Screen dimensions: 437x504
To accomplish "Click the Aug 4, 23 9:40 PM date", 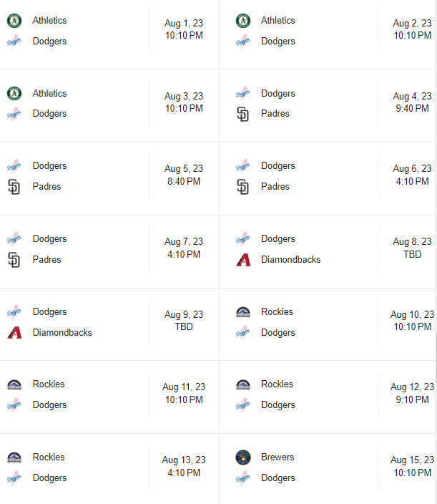I will [x=412, y=102].
